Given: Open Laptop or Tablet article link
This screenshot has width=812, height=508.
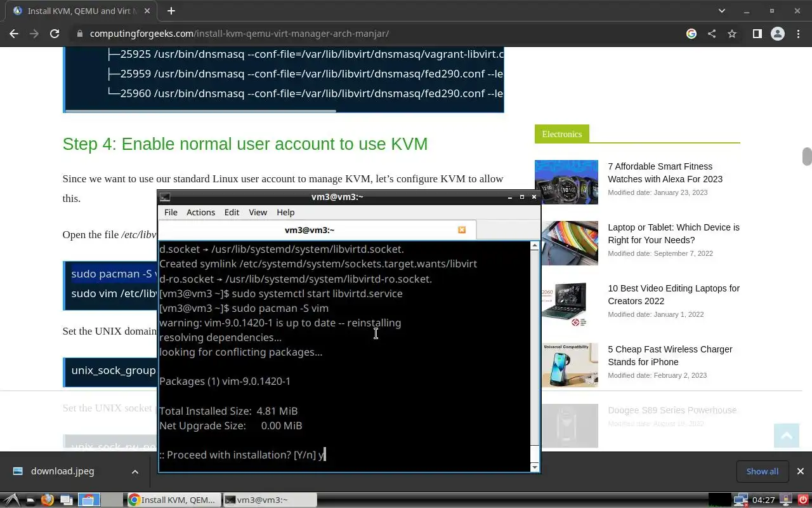Looking at the screenshot, I should tap(674, 234).
